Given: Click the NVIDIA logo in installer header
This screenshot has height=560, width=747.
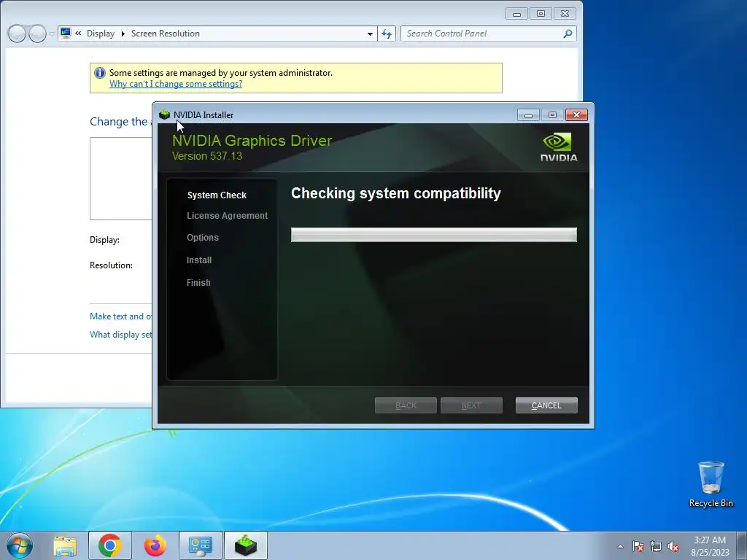Looking at the screenshot, I should point(559,148).
